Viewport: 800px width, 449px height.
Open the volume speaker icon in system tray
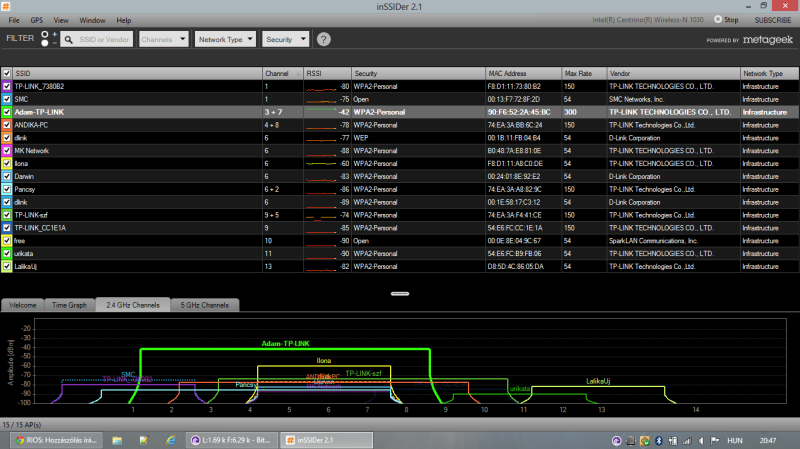pyautogui.click(x=701, y=440)
